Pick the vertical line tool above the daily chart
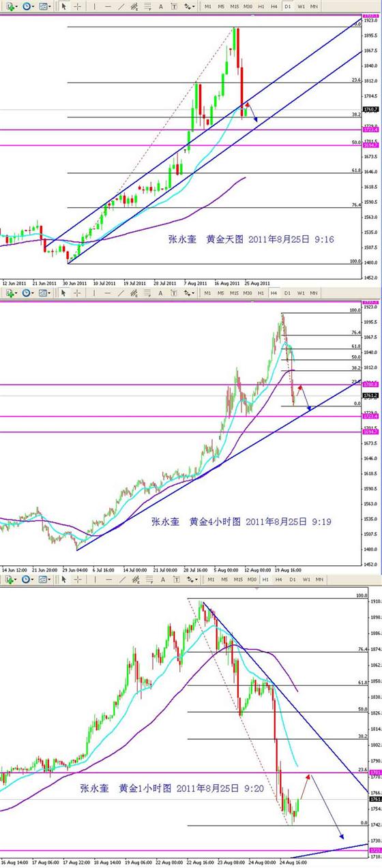The image size is (382, 868). (x=95, y=6)
